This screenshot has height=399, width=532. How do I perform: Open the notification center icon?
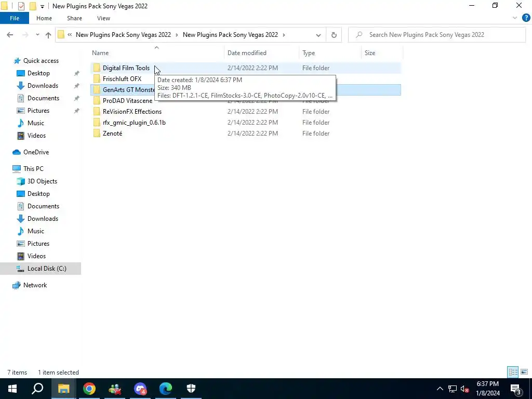[515, 389]
